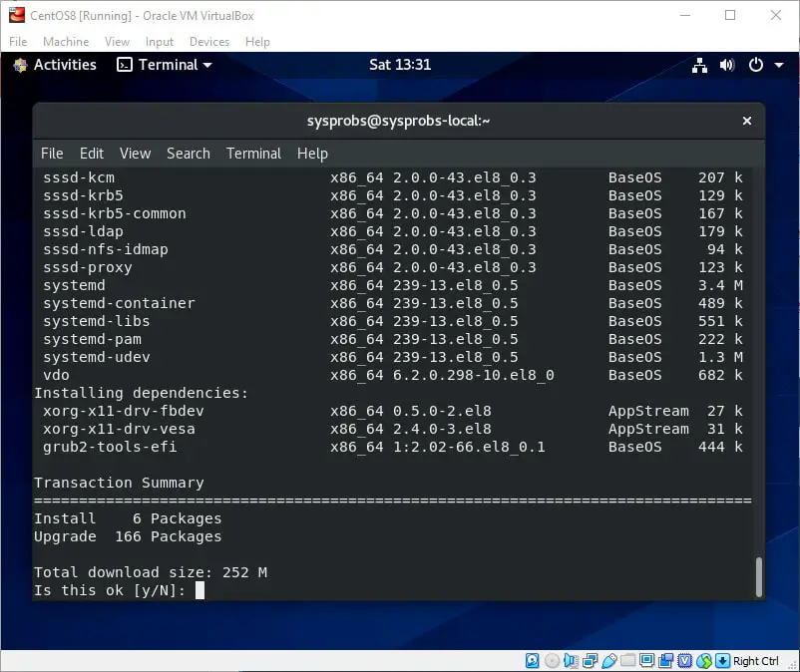Click the vdo package name
Image resolution: width=800 pixels, height=672 pixels.
(56, 375)
